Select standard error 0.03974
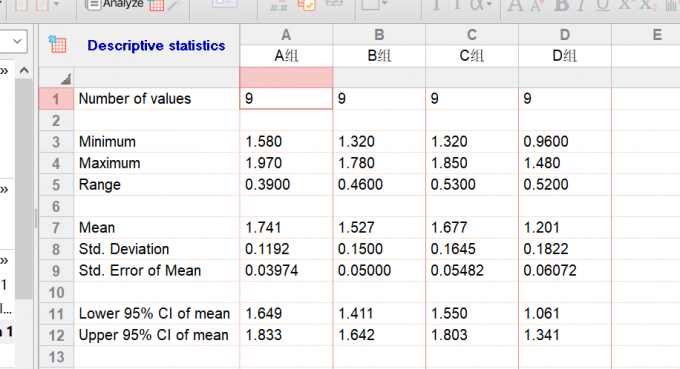Viewport: 680px width, 369px height. 286,271
